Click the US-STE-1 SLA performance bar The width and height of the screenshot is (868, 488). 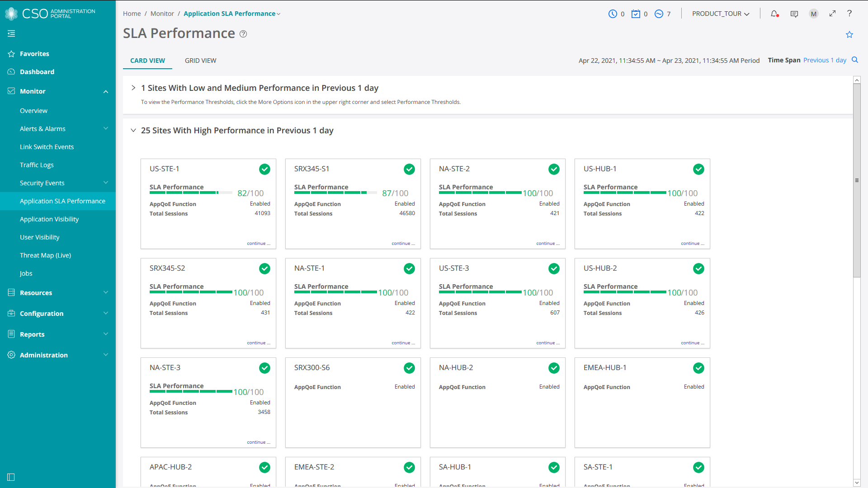click(x=191, y=193)
